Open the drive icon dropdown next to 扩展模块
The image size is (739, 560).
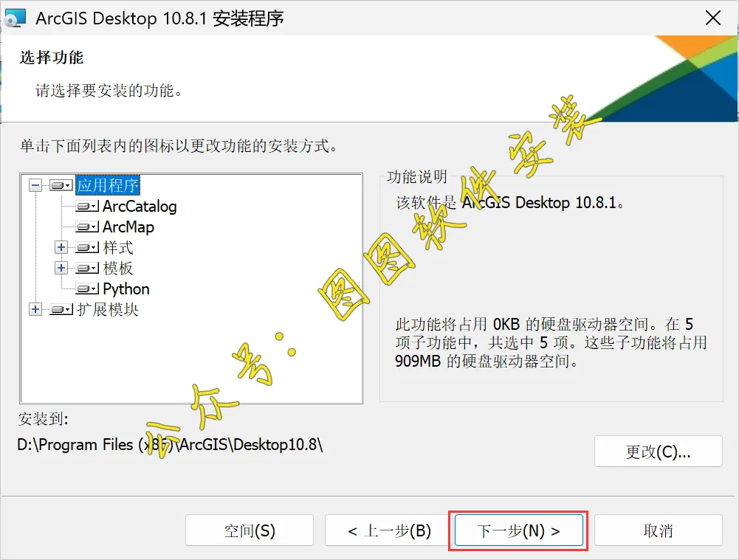coord(61,309)
